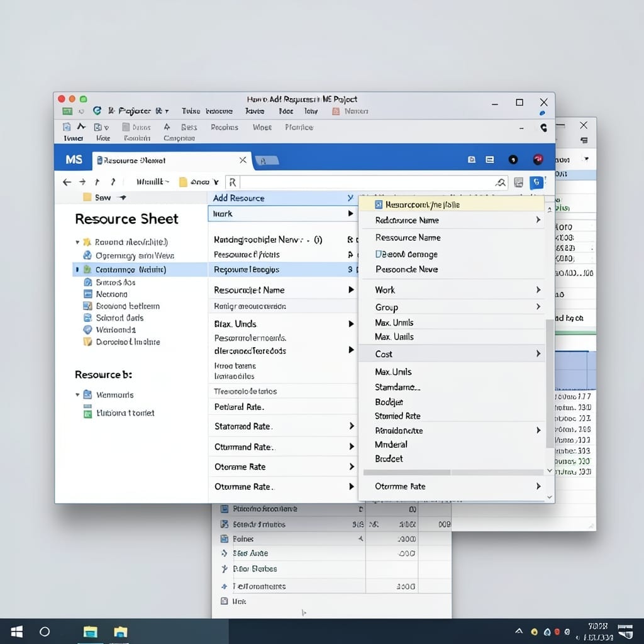Open the Roophrs ribbon tab
This screenshot has height=644, width=644.
click(x=225, y=127)
